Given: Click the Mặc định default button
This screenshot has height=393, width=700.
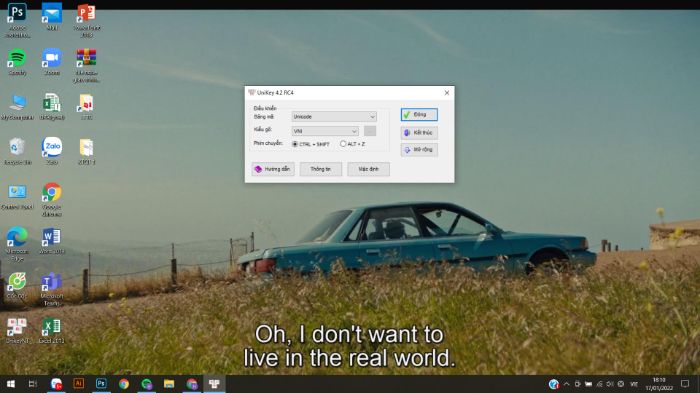Looking at the screenshot, I should point(368,169).
